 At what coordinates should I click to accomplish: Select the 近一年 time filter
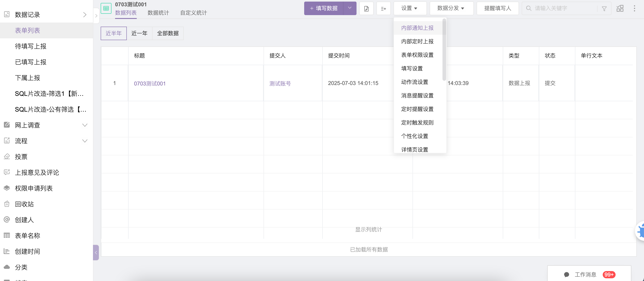(139, 33)
